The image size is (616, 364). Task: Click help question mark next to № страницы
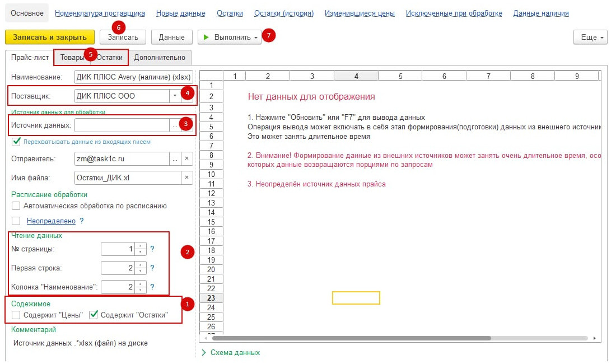[152, 249]
